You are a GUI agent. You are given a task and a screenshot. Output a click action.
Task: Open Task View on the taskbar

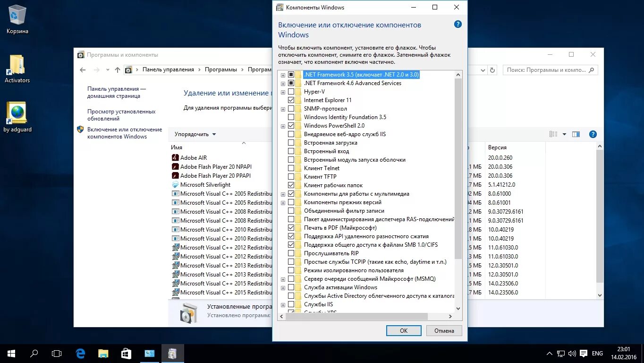pos(57,353)
